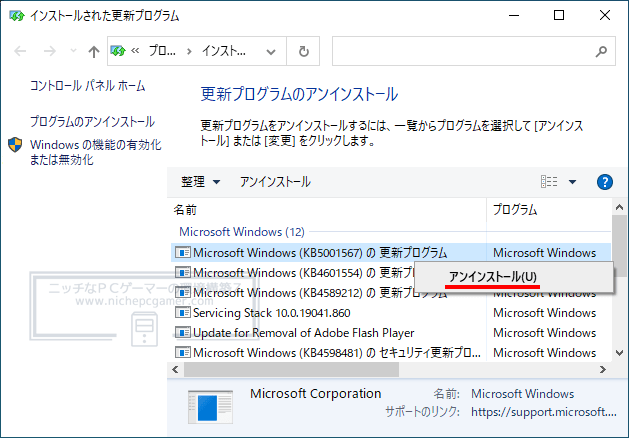This screenshot has width=629, height=438.
Task: Click the Forward navigation arrow
Action: [50, 51]
